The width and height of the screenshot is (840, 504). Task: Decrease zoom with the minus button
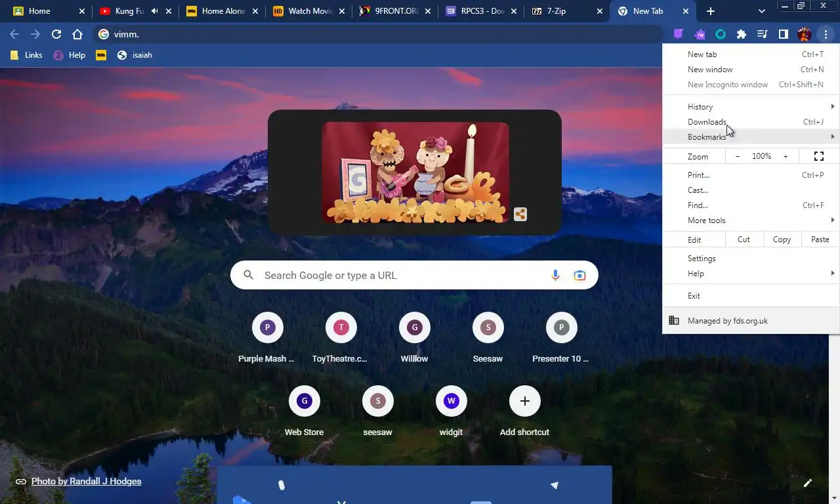click(x=738, y=156)
